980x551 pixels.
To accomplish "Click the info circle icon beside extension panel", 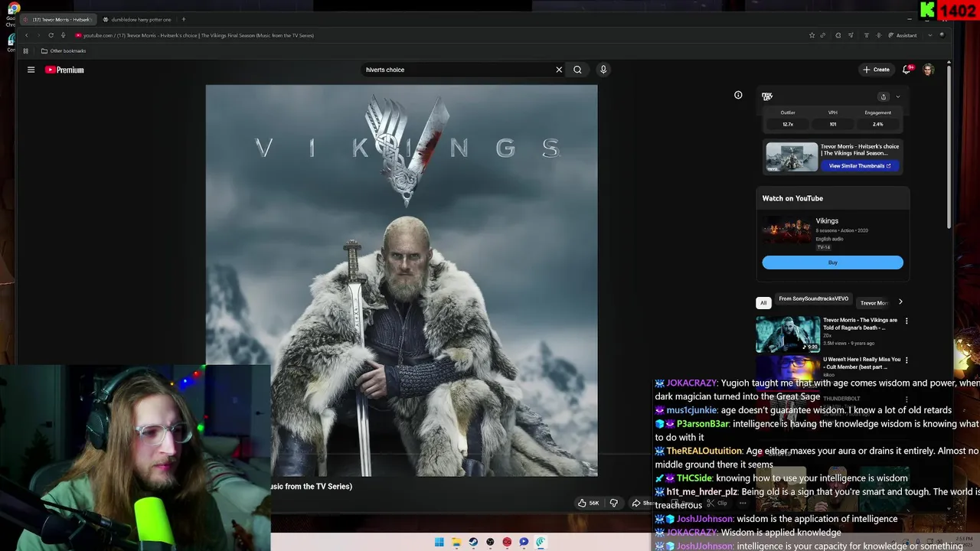I will pyautogui.click(x=738, y=96).
